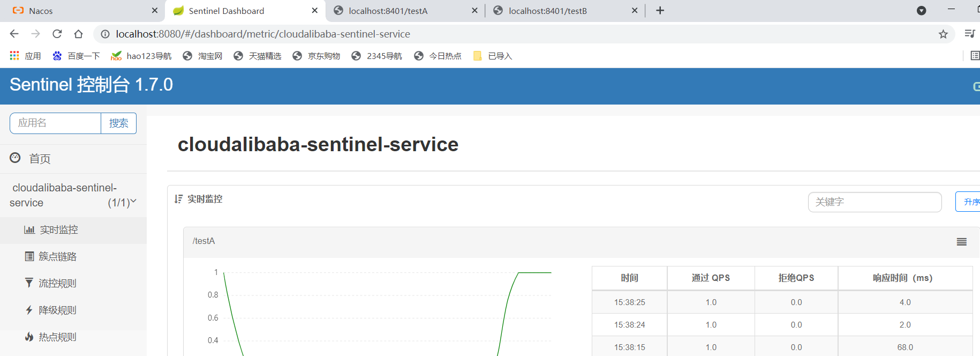Image resolution: width=980 pixels, height=356 pixels.
Task: Click the 响应时间 (ms) column header
Action: point(905,278)
